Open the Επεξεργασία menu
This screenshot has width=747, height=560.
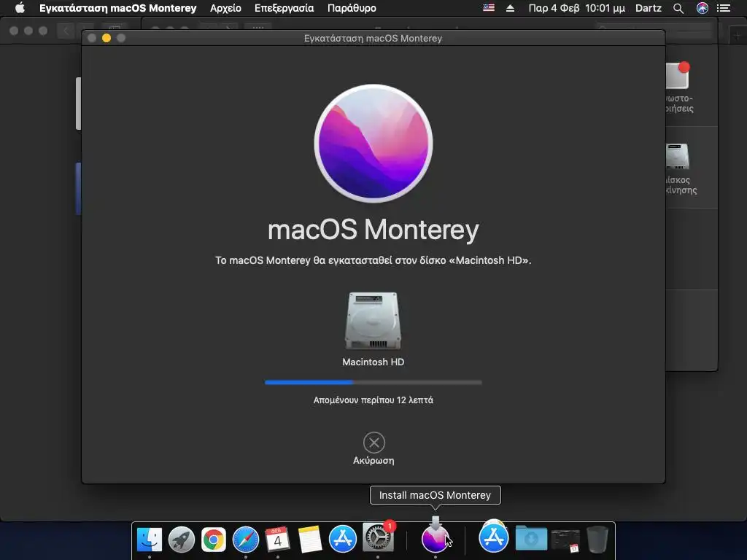pos(284,8)
